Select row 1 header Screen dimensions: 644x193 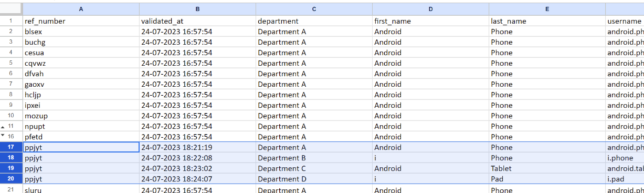(x=11, y=21)
